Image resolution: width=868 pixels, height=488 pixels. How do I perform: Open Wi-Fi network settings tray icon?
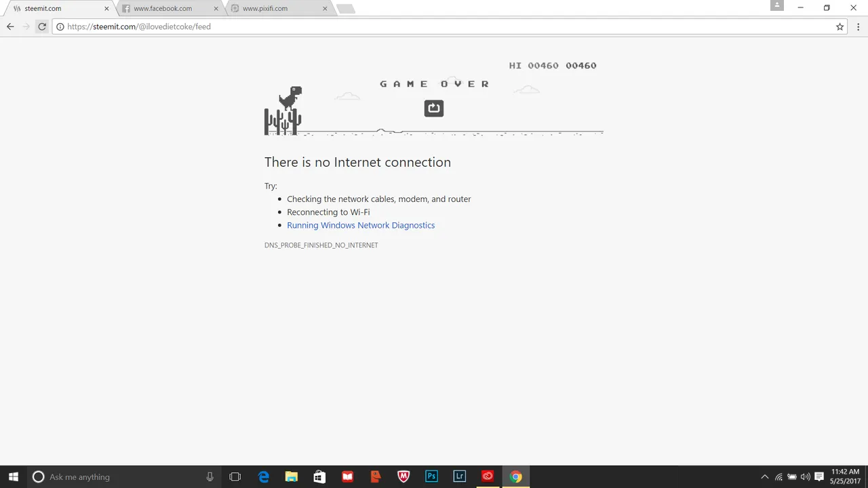[x=778, y=476]
